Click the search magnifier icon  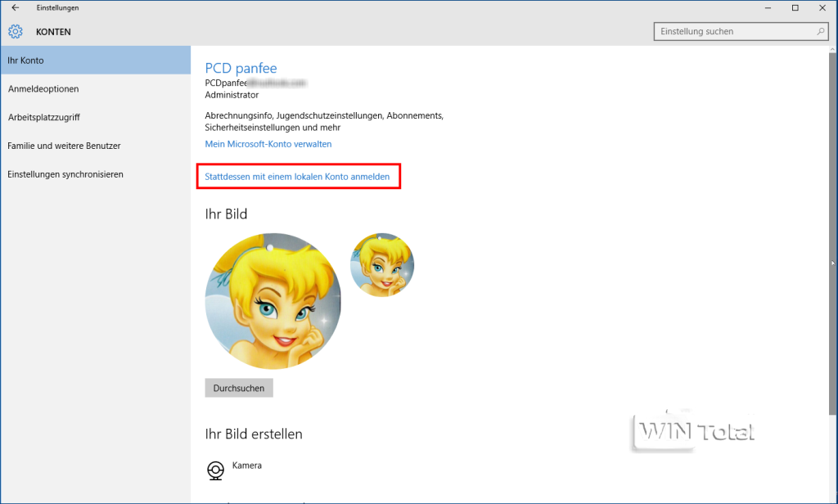[x=820, y=32]
